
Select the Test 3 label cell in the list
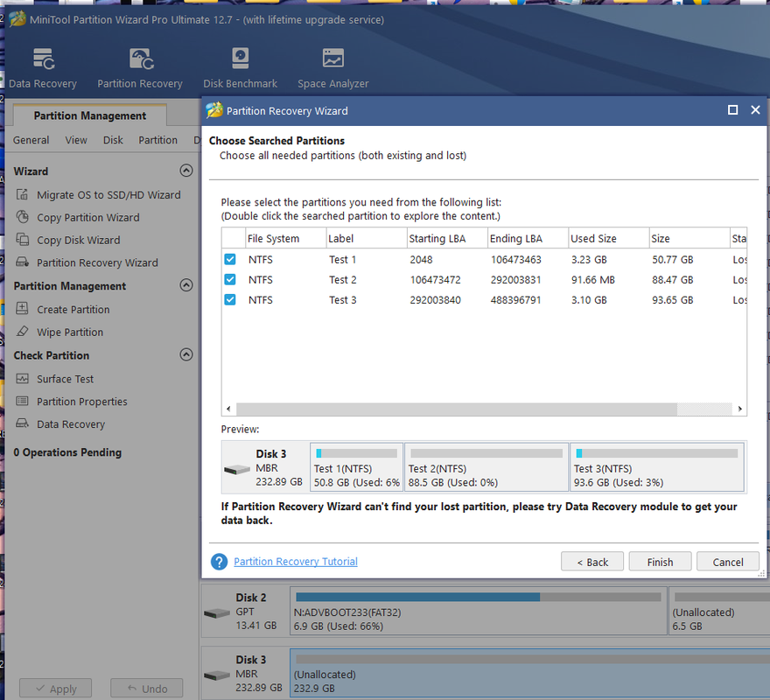point(343,299)
